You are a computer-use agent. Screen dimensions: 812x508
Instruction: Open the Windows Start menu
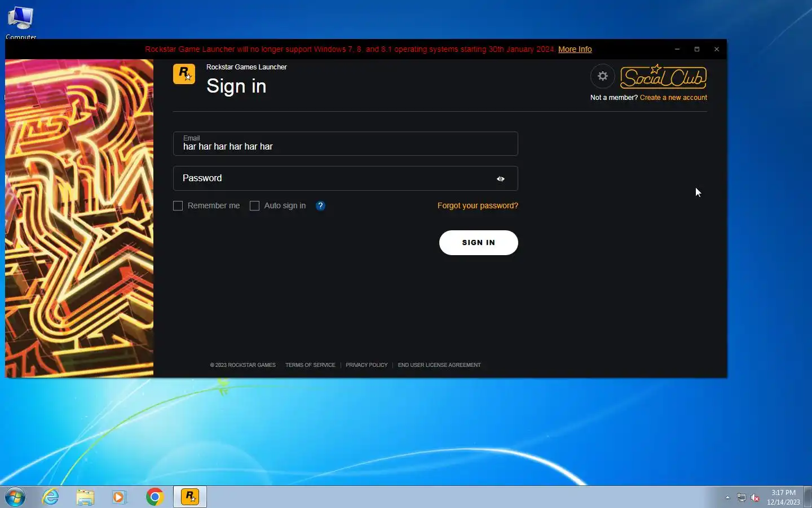pos(15,497)
